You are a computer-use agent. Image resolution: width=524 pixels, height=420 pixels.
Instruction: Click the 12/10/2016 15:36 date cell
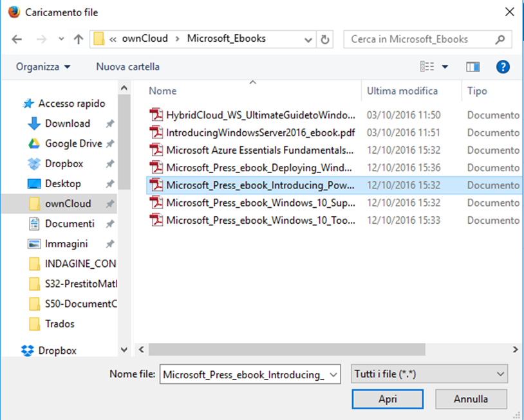pos(404,168)
